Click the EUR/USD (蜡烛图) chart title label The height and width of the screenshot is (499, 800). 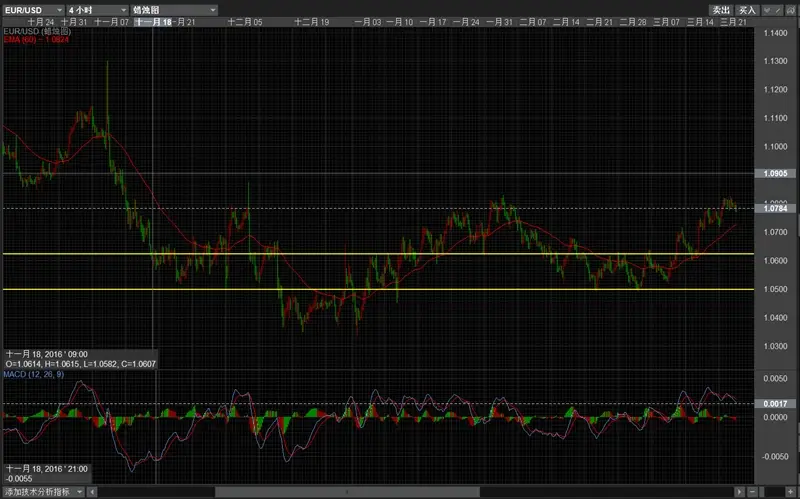(37, 31)
